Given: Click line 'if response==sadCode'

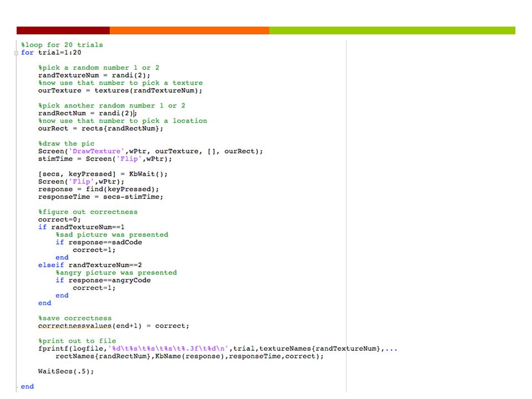Looking at the screenshot, I should [99, 242].
